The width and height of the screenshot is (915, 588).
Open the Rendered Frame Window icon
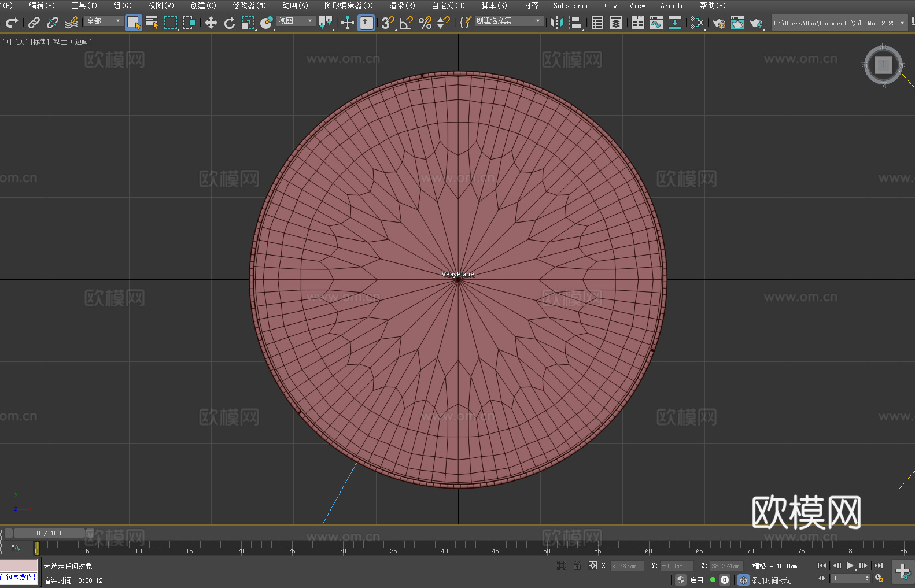[737, 23]
